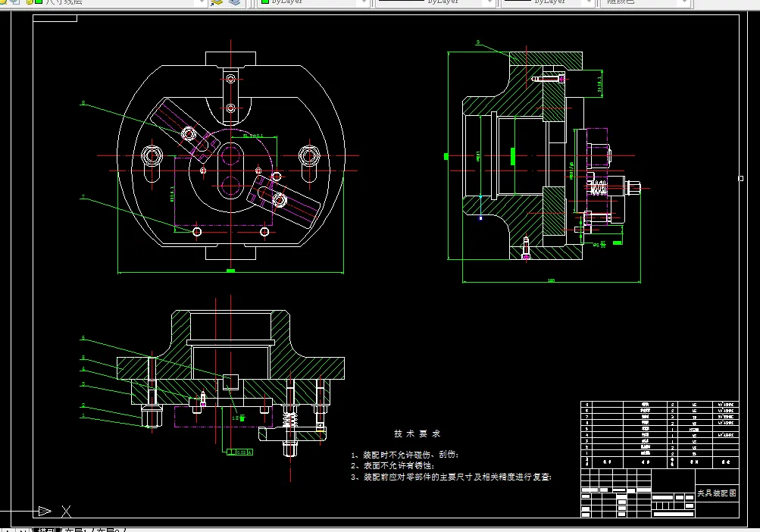The height and width of the screenshot is (532, 760).
Task: Click the Layer Previous stacked-sheets icon
Action: [x=234, y=2]
